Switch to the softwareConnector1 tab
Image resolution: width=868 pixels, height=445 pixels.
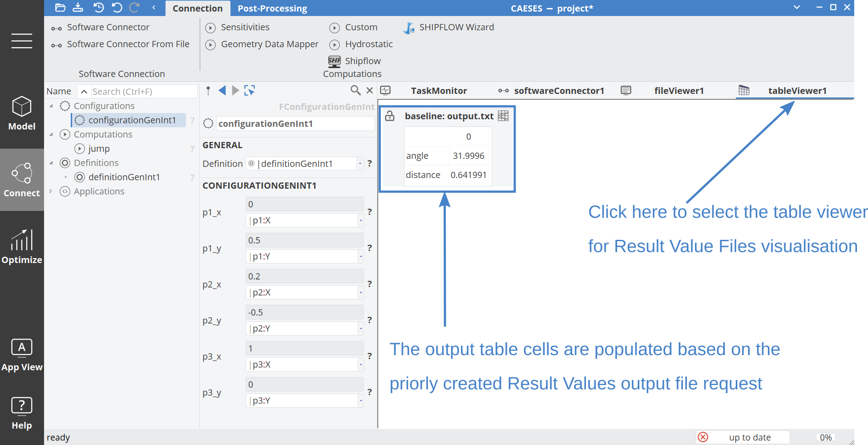coord(552,91)
